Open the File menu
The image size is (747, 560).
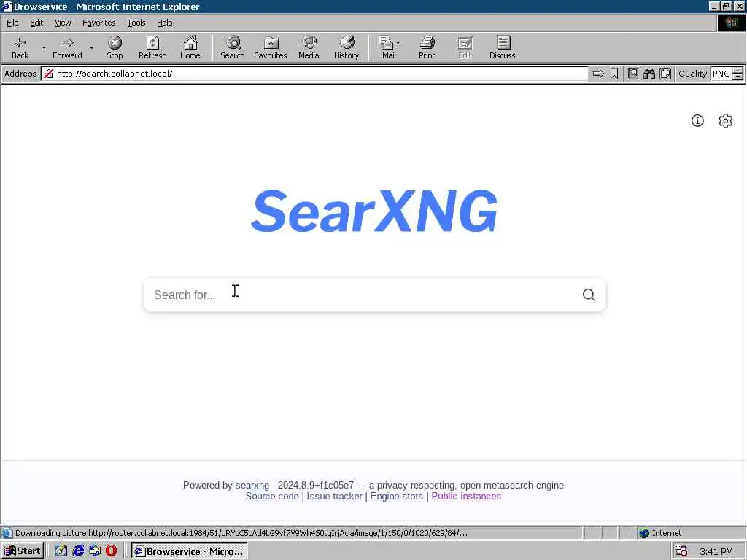(x=12, y=23)
